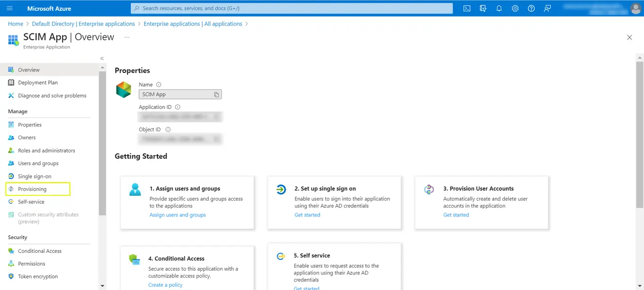The height and width of the screenshot is (290, 644).
Task: Open portal settings gear
Action: 515,8
